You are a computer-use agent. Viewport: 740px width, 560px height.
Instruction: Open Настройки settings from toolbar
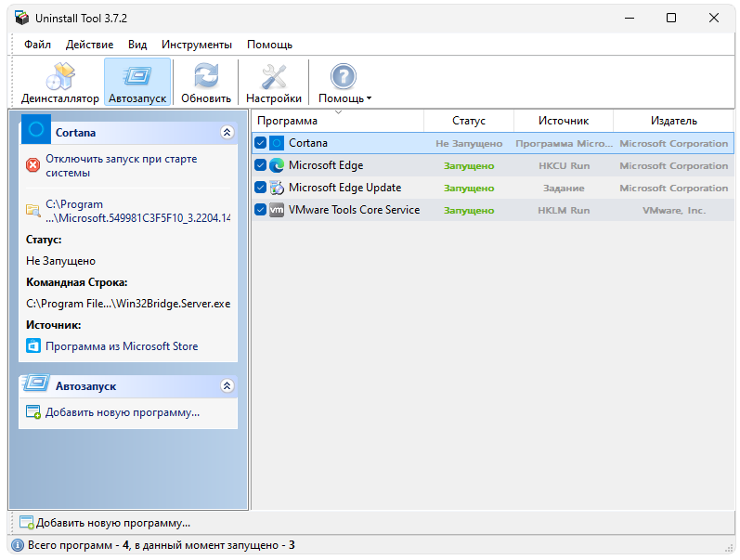[274, 82]
